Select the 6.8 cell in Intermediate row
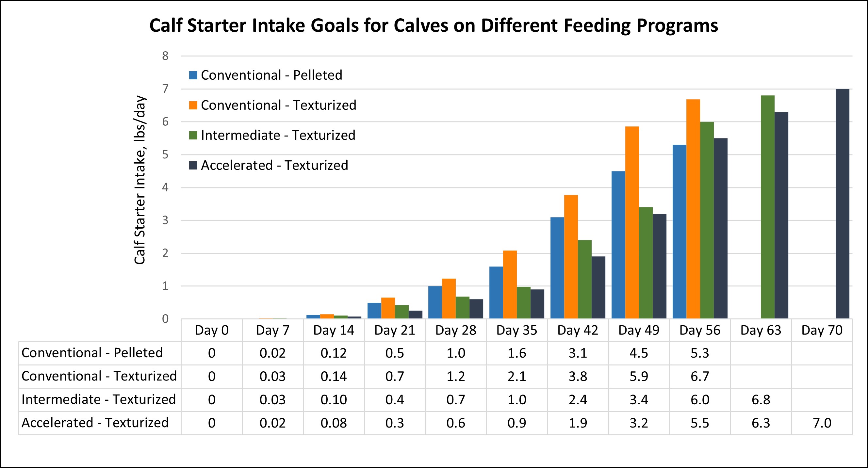Screen dimensions: 868x468 tap(761, 400)
